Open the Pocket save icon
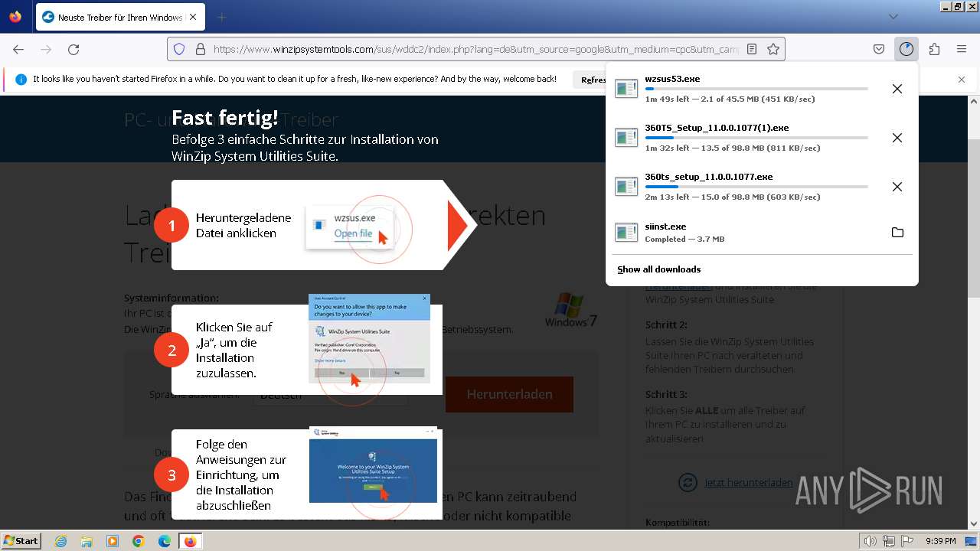980x551 pixels. pos(879,49)
